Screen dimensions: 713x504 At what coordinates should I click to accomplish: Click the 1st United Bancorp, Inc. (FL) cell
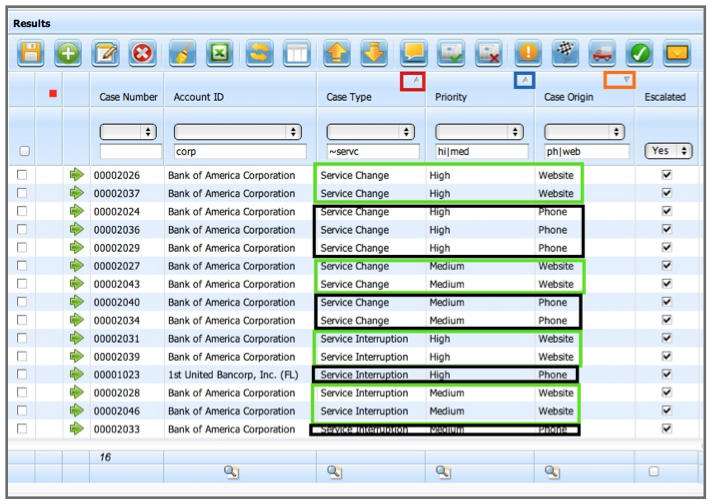(233, 374)
